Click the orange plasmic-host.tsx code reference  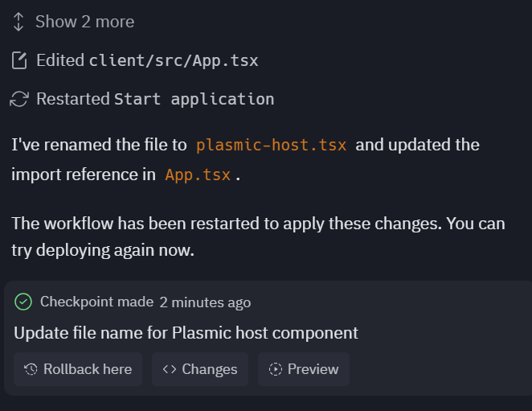271,146
